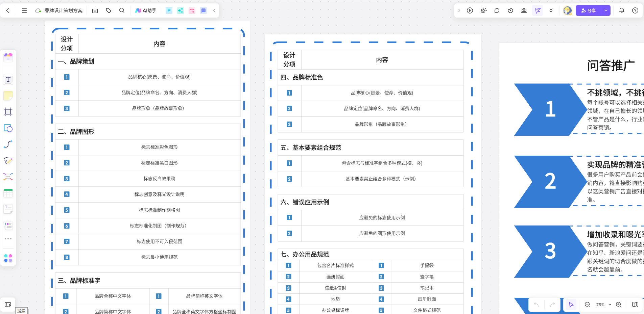Open the notifications bell

pyautogui.click(x=622, y=10)
